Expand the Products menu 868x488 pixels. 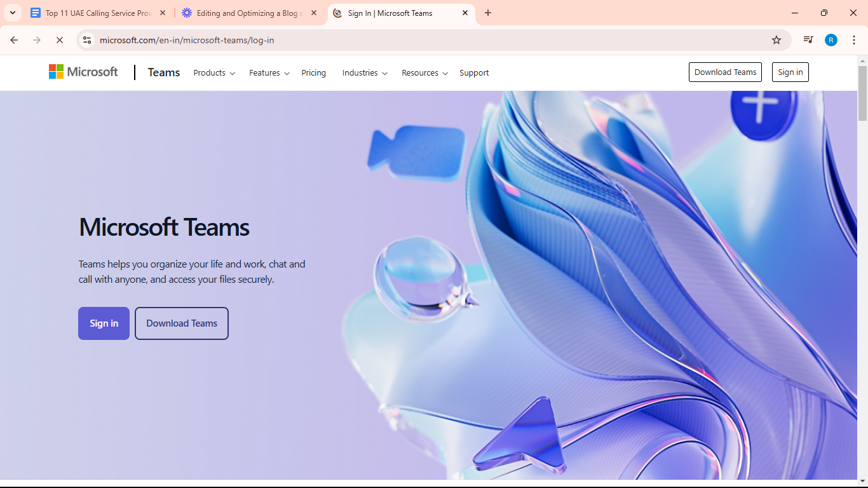tap(214, 73)
